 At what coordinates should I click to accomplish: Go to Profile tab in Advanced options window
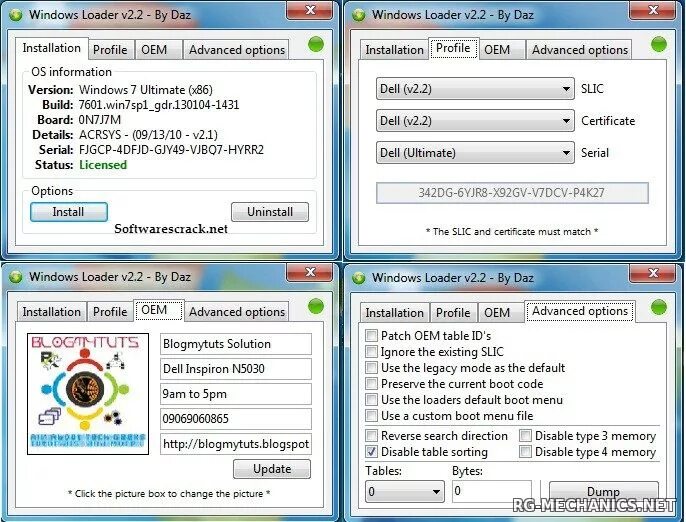(x=453, y=313)
